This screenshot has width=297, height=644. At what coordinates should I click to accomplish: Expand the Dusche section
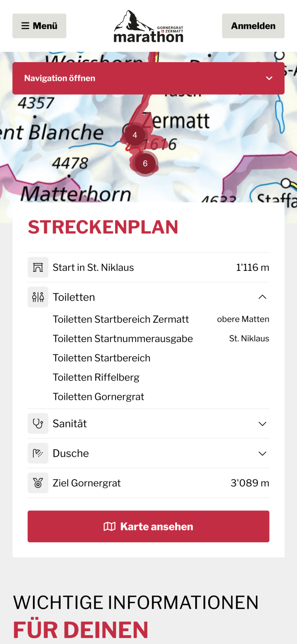coord(262,453)
